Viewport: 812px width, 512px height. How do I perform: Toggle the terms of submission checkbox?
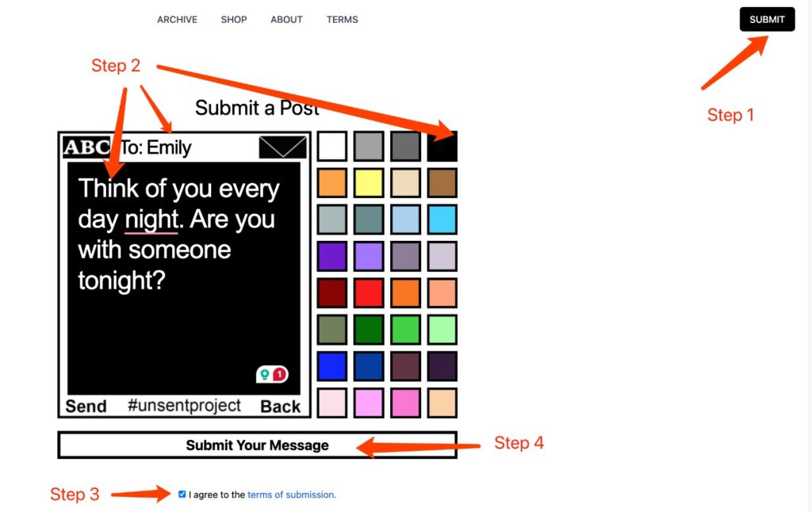[x=182, y=494]
